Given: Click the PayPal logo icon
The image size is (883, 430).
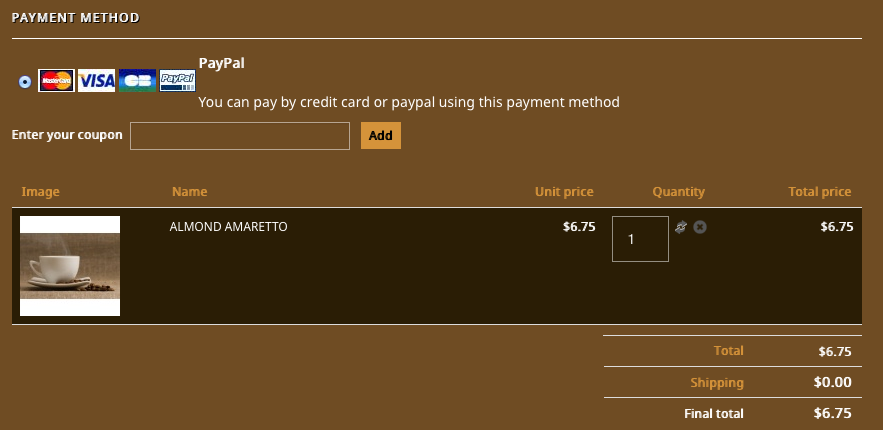Looking at the screenshot, I should pos(177,81).
